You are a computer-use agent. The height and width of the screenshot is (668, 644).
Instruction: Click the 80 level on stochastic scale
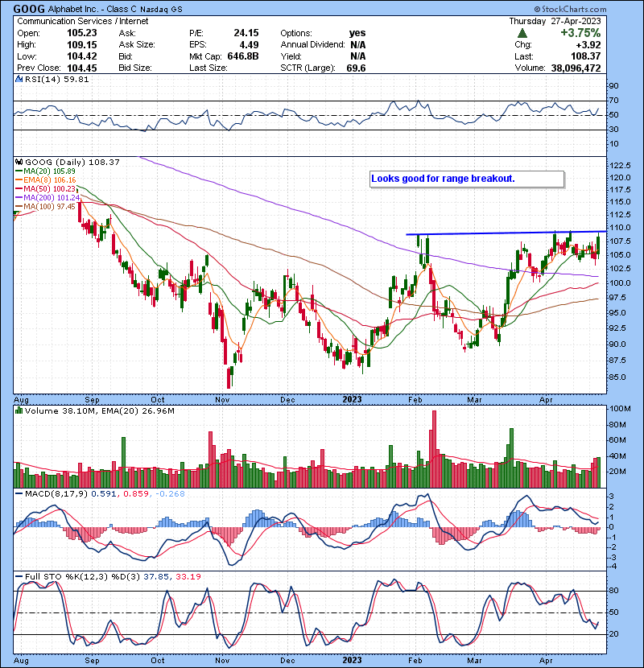coord(613,591)
